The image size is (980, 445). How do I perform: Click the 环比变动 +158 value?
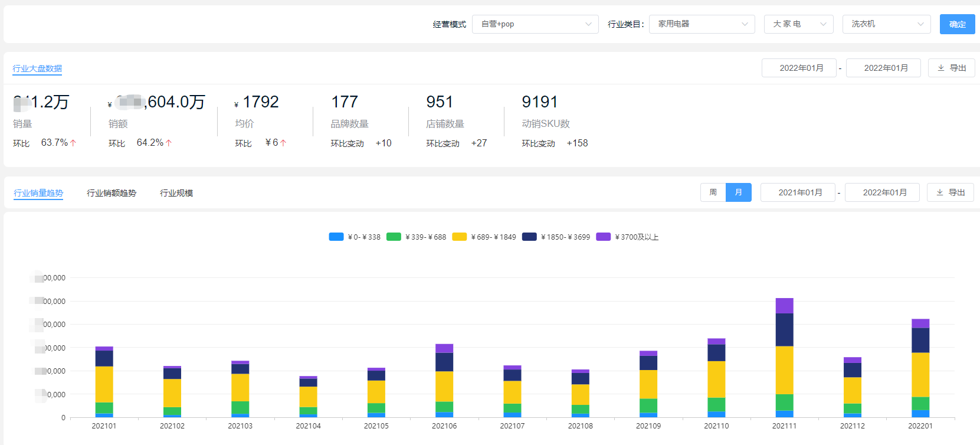coord(577,143)
